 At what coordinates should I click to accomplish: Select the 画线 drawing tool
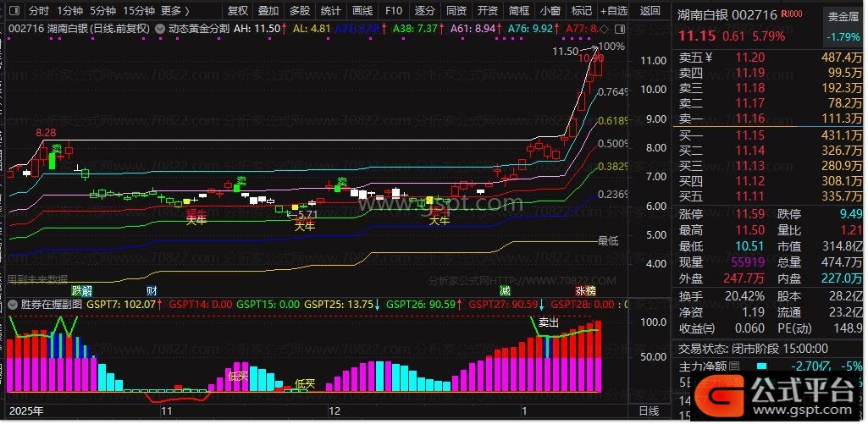(x=362, y=11)
